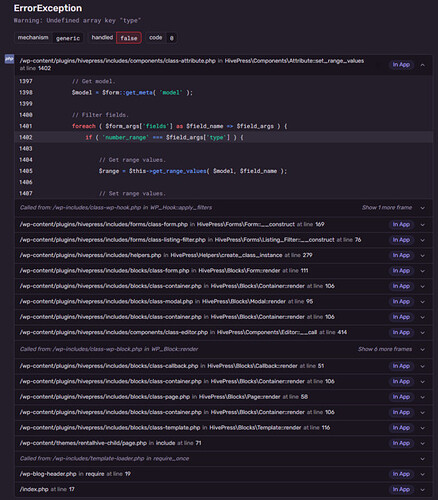Click In App badge on helpers.php frame
Image resolution: width=438 pixels, height=500 pixels.
pyautogui.click(x=401, y=255)
